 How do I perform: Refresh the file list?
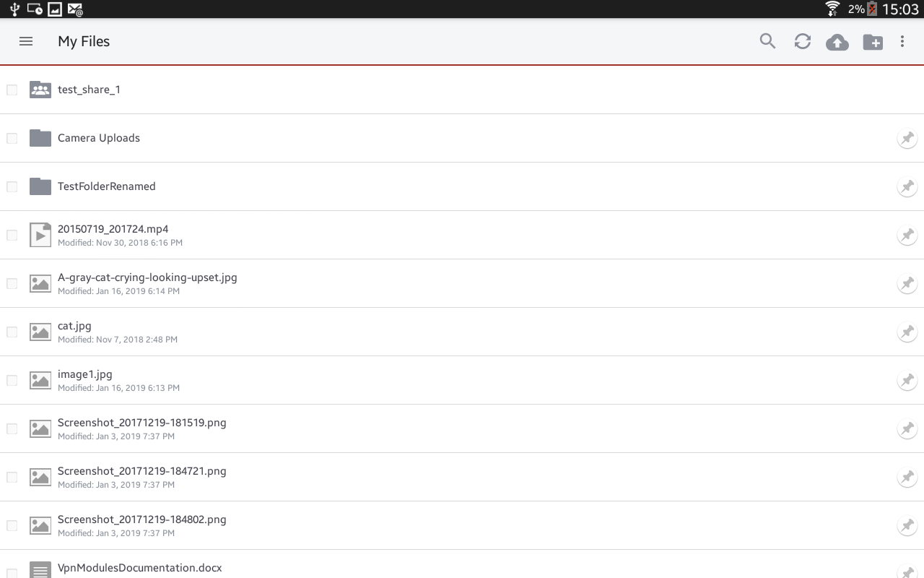pyautogui.click(x=803, y=41)
